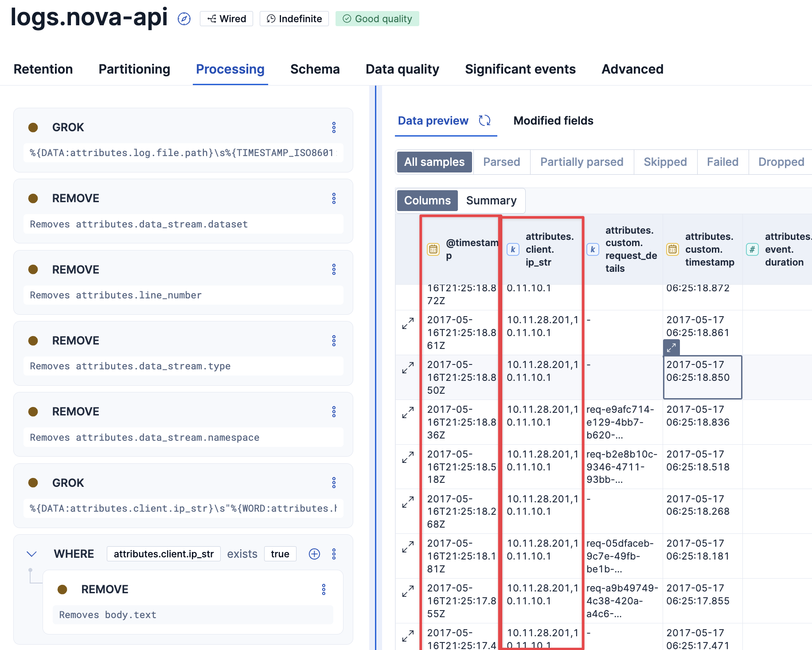Collapse the WHERE condition block

31,554
